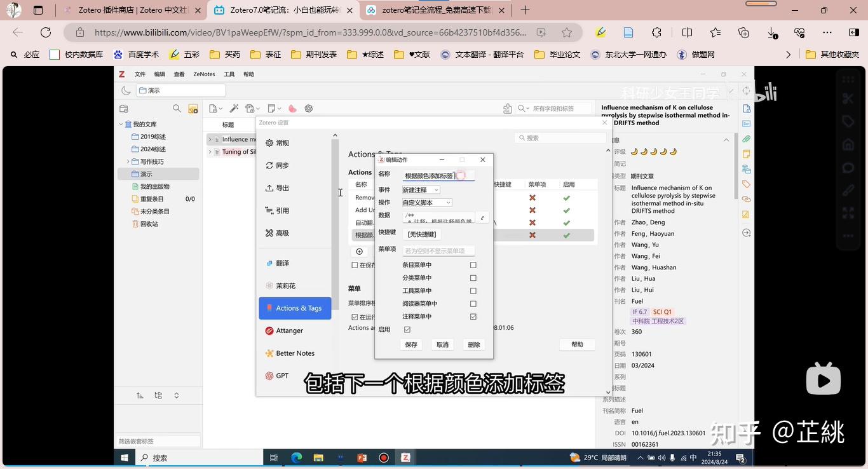Click the Bilibili play button overlay
This screenshot has width=868, height=469.
click(824, 380)
